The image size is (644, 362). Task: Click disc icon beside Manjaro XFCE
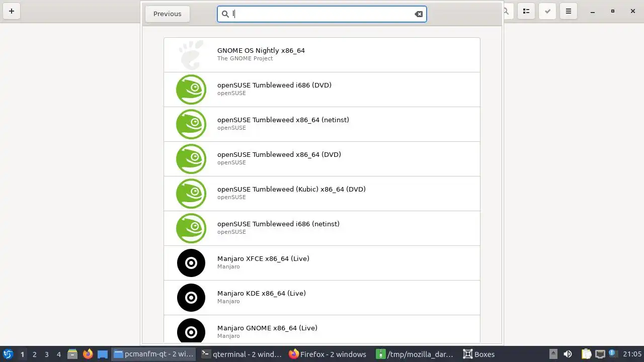click(191, 263)
